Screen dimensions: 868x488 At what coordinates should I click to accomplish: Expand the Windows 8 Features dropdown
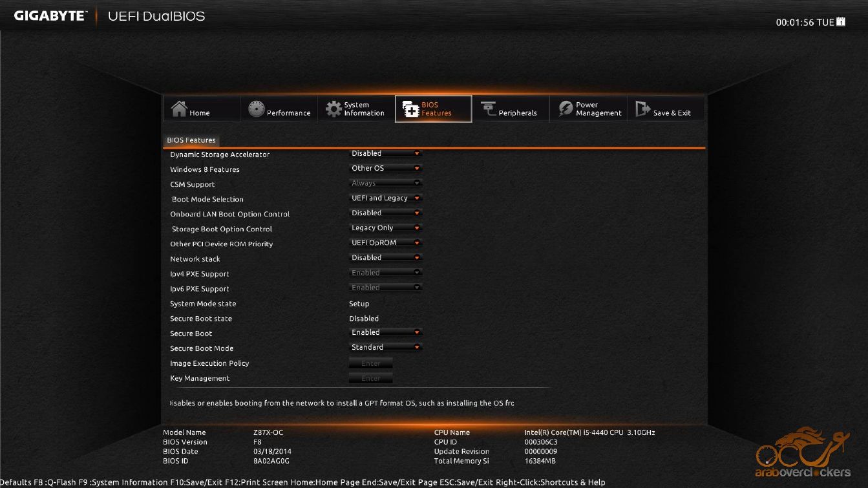pos(386,169)
